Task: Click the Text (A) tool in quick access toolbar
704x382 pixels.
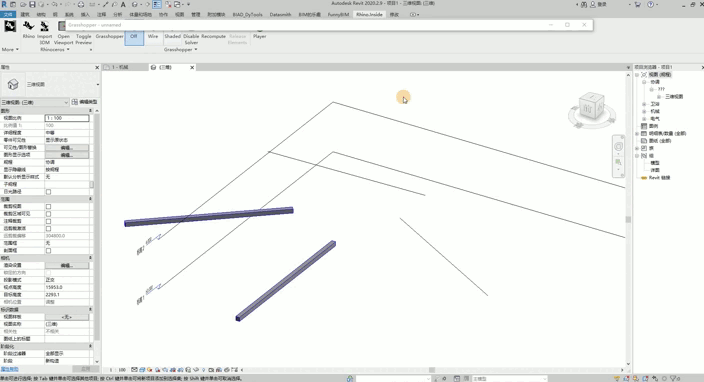Action: click(x=123, y=4)
